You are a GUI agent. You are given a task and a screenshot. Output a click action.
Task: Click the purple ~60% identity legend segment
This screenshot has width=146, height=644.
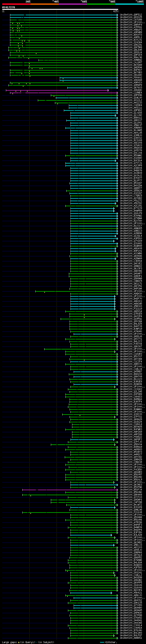73,4
